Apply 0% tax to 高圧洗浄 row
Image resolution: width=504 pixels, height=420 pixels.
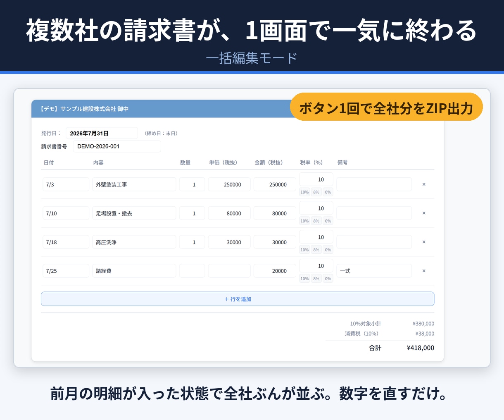(328, 250)
